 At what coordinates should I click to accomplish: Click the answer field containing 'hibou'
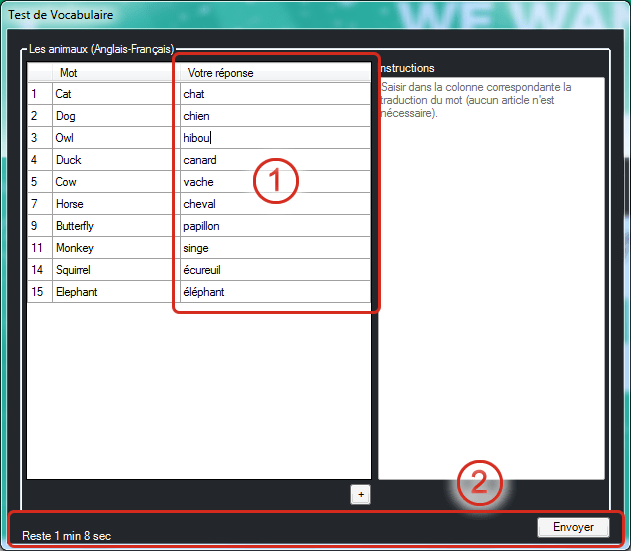pos(274,138)
